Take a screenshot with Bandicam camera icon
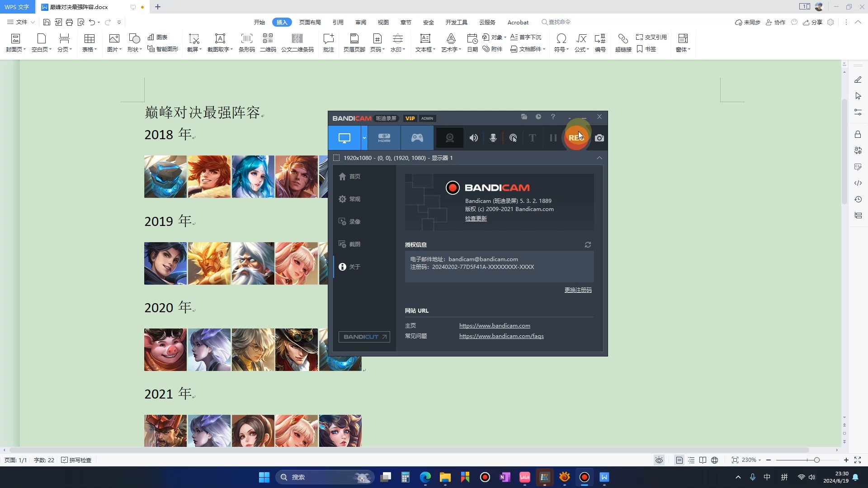The image size is (868, 488). [x=599, y=138]
